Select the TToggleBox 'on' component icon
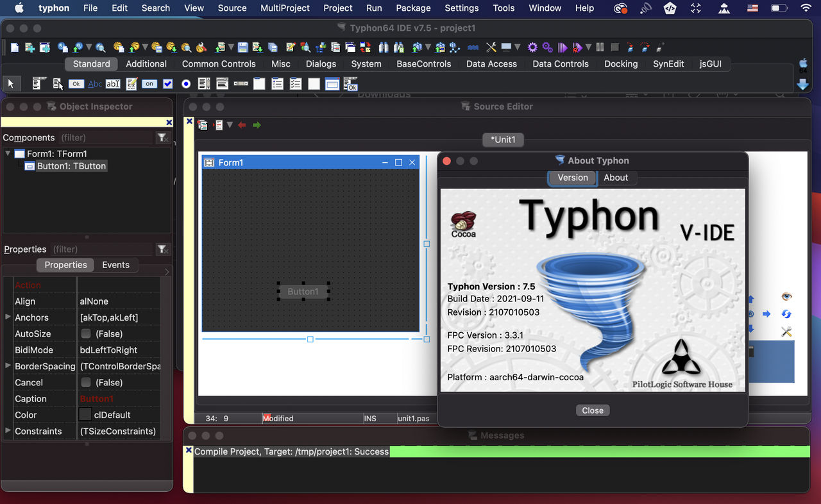This screenshot has width=821, height=504. 149,83
